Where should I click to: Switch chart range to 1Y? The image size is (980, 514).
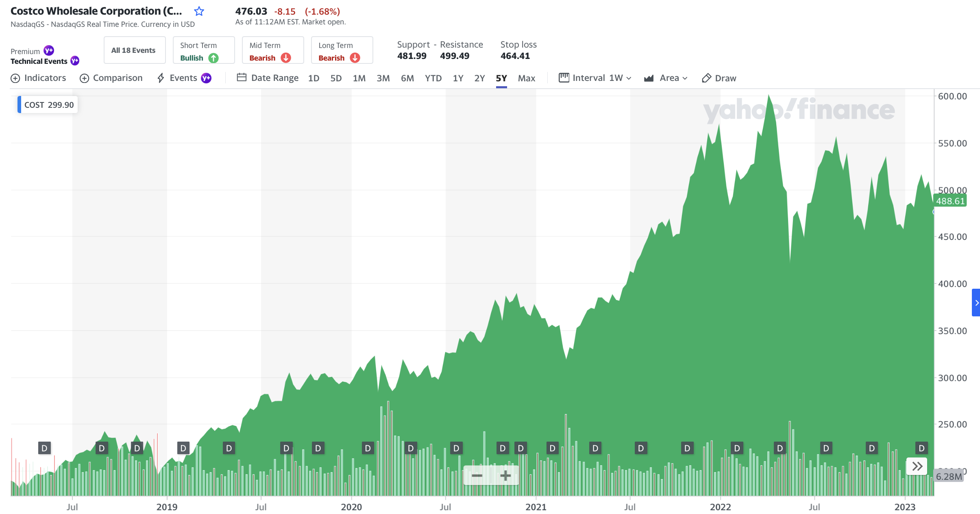[458, 78]
